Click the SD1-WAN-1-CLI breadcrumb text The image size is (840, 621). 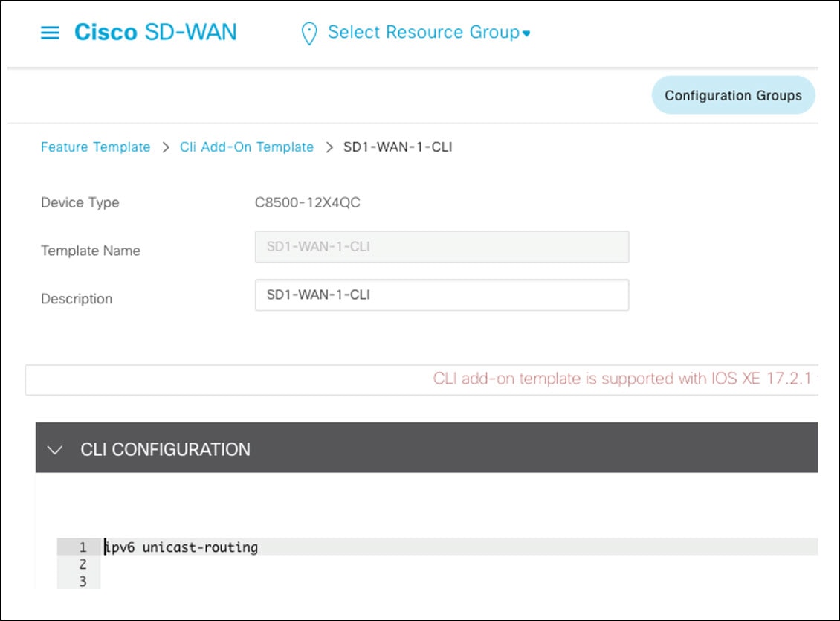pyautogui.click(x=398, y=147)
